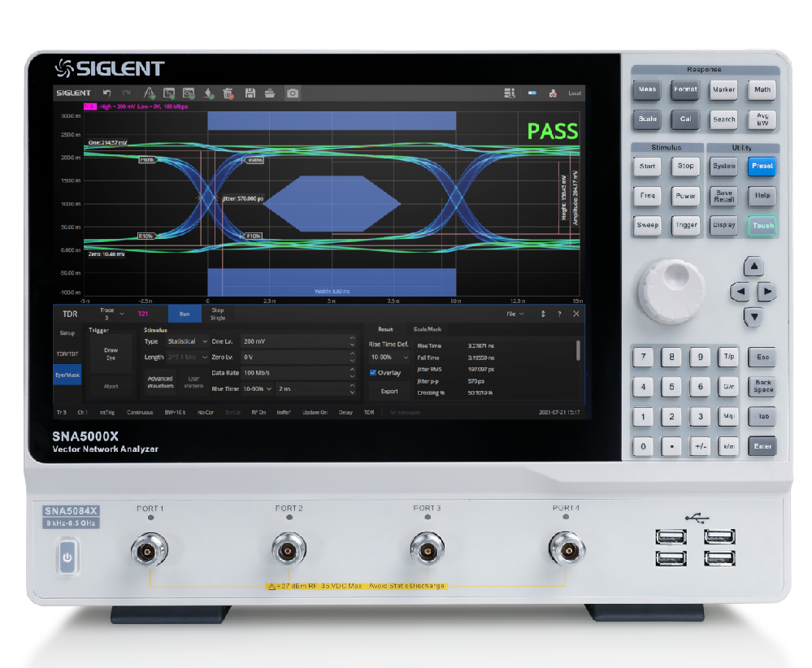Click the undo arrow in the top toolbar
Screen dimensions: 812x668
click(106, 93)
